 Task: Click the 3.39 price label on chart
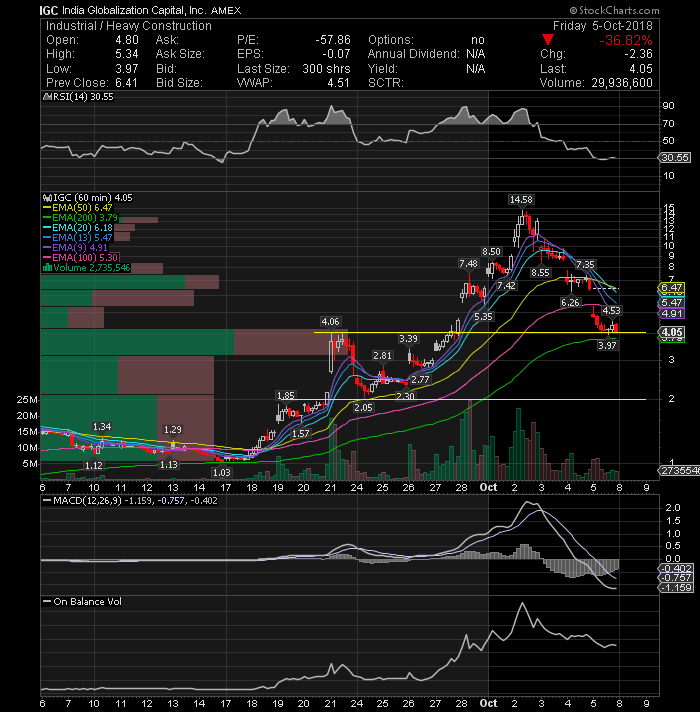408,339
